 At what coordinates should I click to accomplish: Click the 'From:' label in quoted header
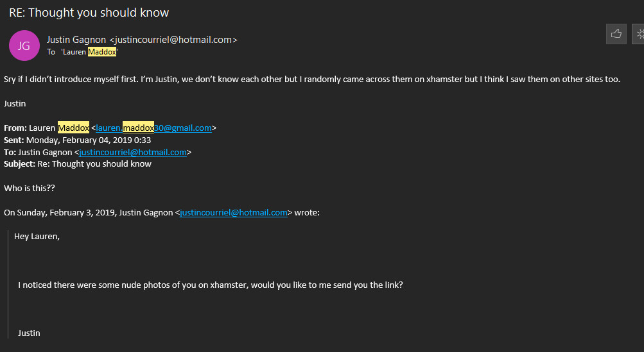(14, 128)
